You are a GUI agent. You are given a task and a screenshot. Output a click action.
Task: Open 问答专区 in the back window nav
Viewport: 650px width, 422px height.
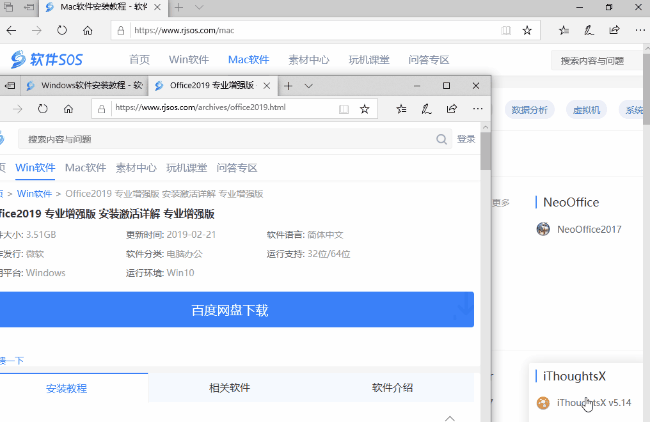[429, 60]
